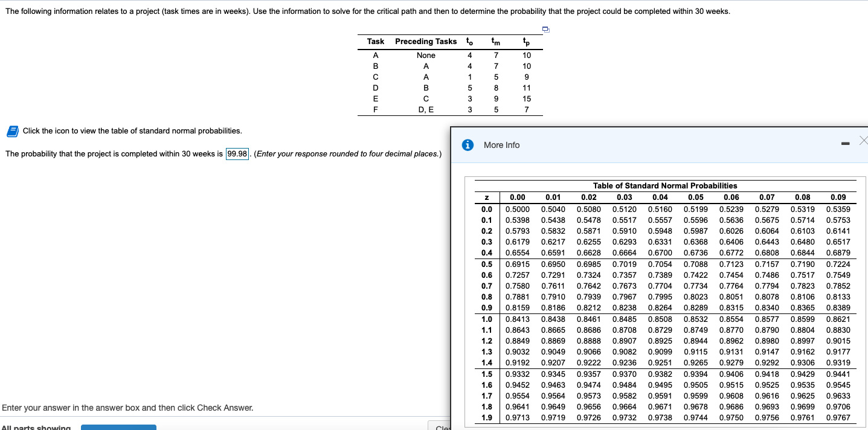Screen dimensions: 868x430
Task: Select cell value 0.9713
Action: (x=517, y=417)
